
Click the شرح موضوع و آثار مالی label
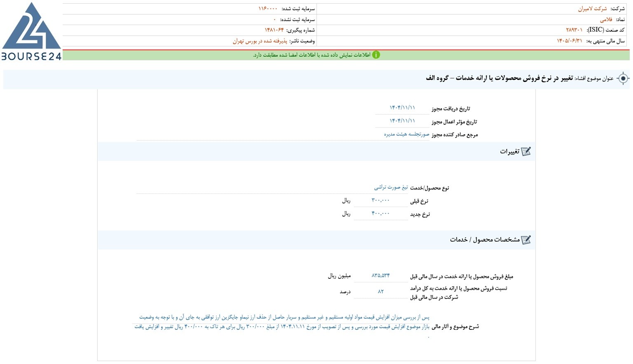pos(455,327)
